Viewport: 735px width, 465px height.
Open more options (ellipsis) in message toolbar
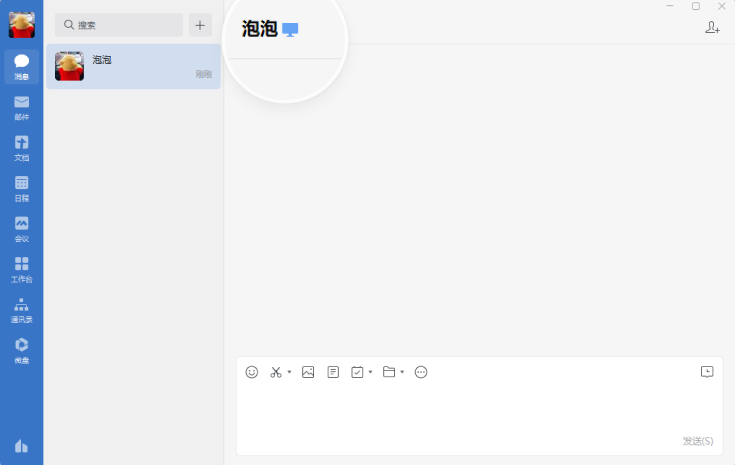click(x=421, y=372)
